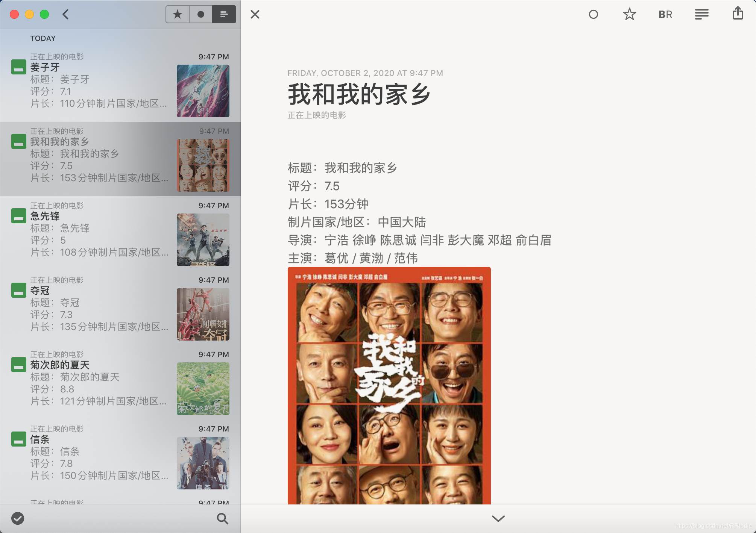Click the back chevron in sidebar header
Viewport: 756px width, 533px height.
point(65,15)
